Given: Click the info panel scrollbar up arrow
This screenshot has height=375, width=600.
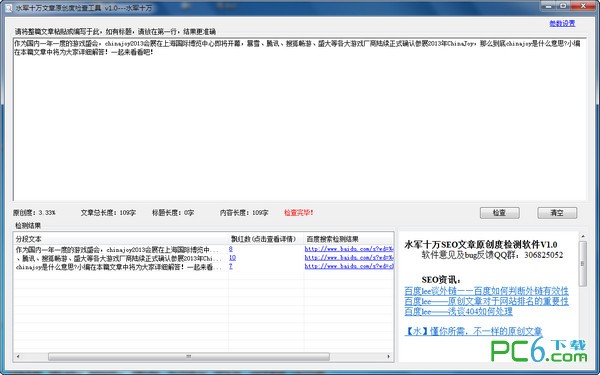Looking at the screenshot, I should (x=583, y=236).
